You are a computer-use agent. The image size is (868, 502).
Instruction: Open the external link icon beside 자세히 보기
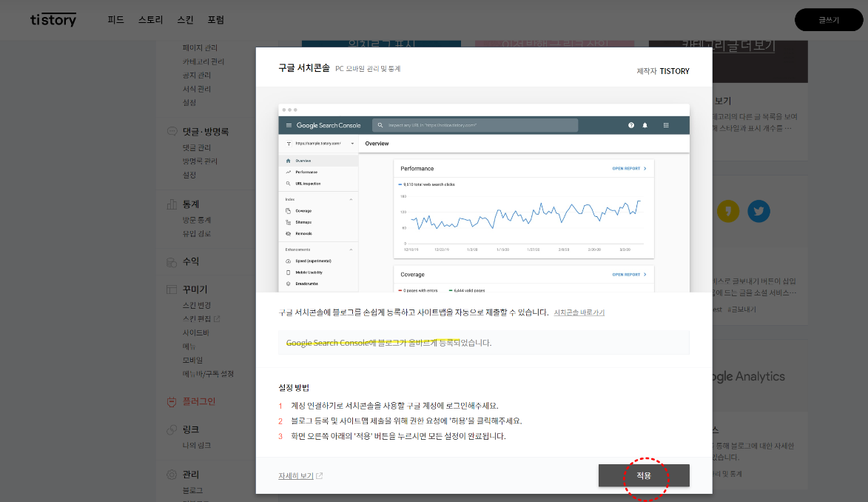pos(320,476)
